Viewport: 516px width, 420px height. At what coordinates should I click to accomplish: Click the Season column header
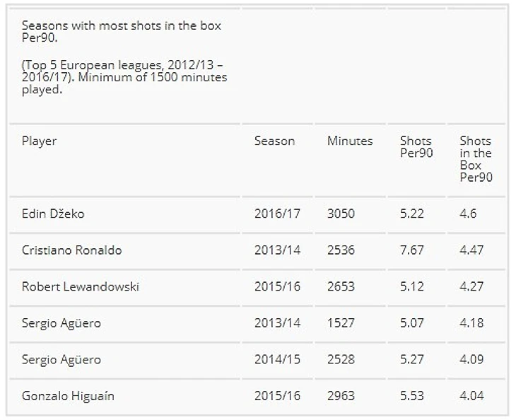(274, 141)
